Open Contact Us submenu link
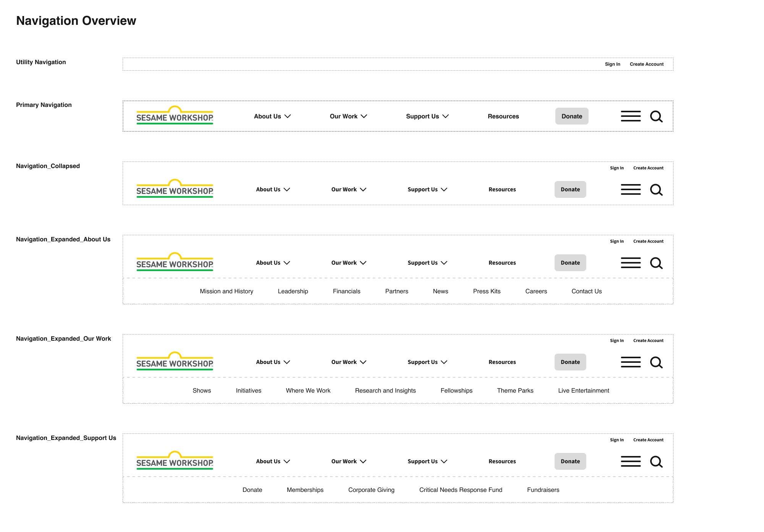Viewport: 764px width, 532px height. [x=586, y=291]
